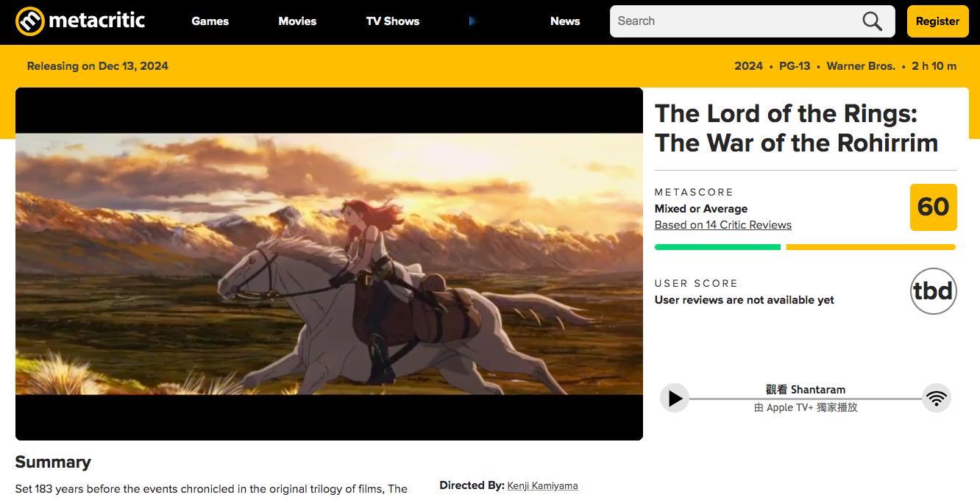Click the ad progress line for Shantaram
This screenshot has height=503, width=980.
coord(806,399)
